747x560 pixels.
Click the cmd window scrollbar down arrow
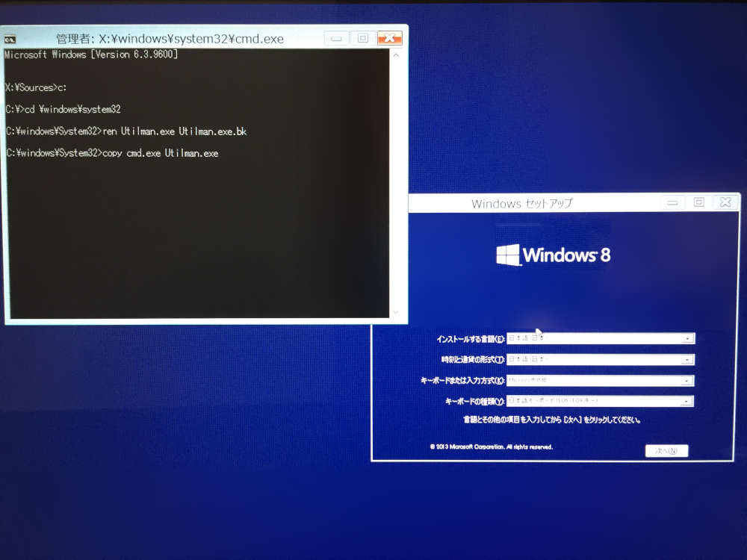(396, 312)
